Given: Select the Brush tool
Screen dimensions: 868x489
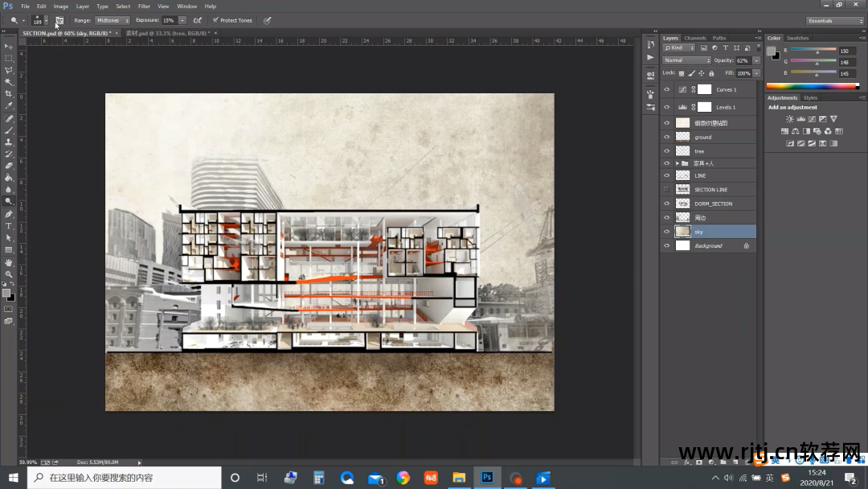Looking at the screenshot, I should click(x=8, y=131).
